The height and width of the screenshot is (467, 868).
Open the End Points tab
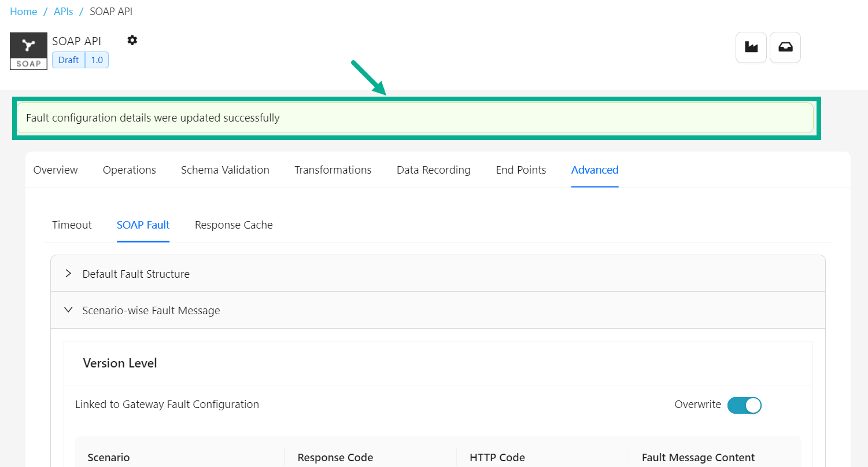520,170
